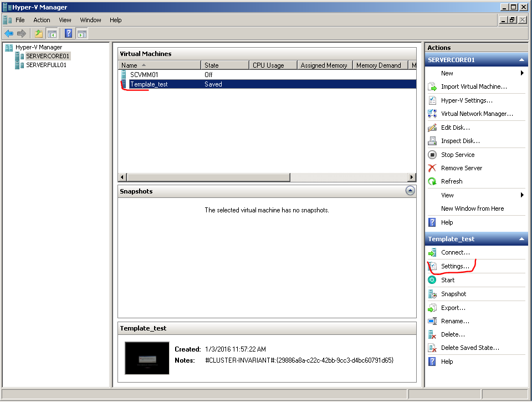Viewport: 532px width, 402px height.
Task: Click the Edit Disk pencil icon
Action: tap(432, 128)
